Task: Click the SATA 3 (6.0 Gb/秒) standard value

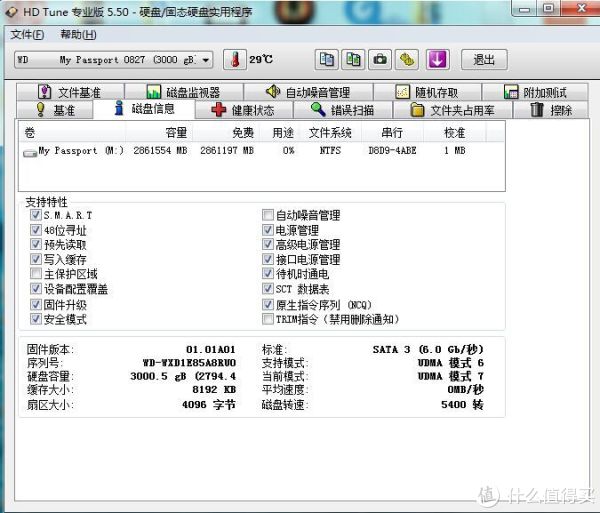Action: (428, 349)
